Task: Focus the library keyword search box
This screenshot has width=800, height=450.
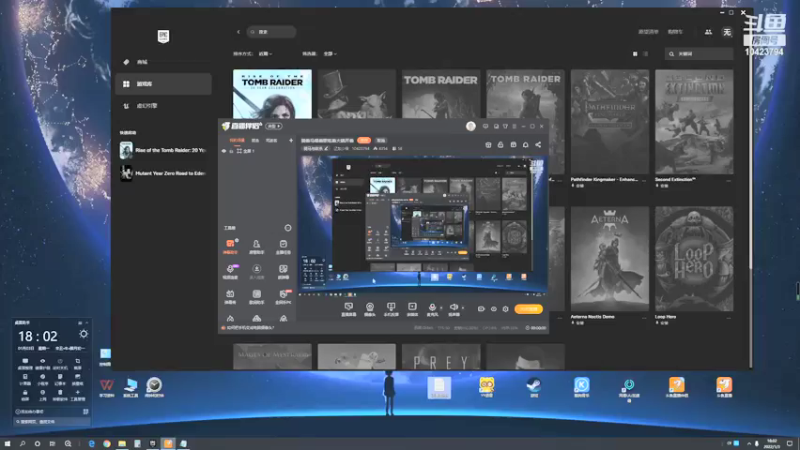Action: (x=699, y=54)
